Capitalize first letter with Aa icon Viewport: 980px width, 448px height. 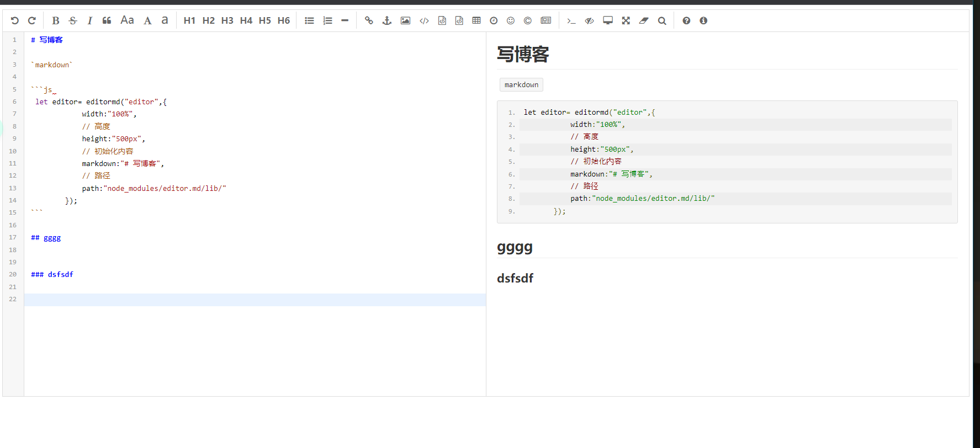128,20
